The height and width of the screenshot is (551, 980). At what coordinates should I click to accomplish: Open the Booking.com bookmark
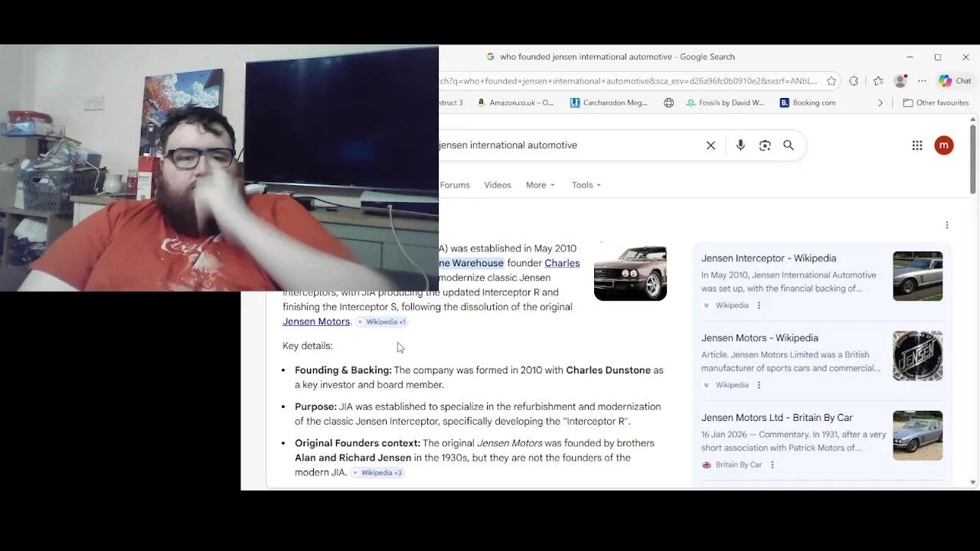click(808, 103)
